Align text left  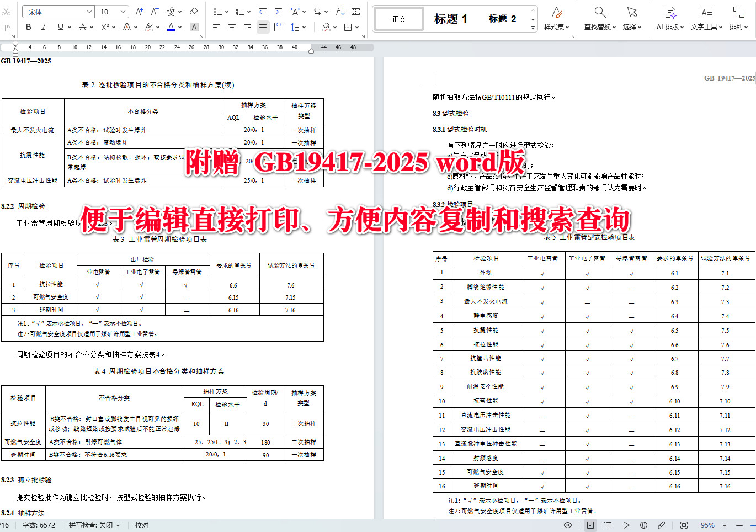216,27
